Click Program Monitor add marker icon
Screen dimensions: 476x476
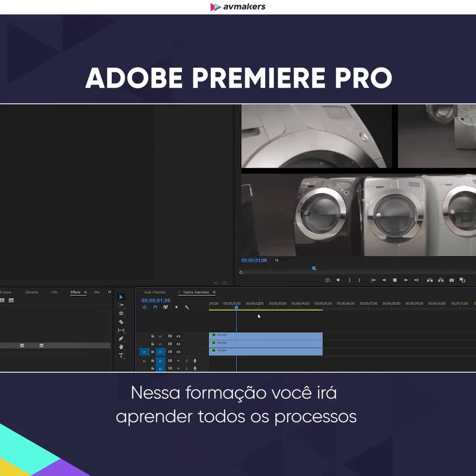point(338,280)
